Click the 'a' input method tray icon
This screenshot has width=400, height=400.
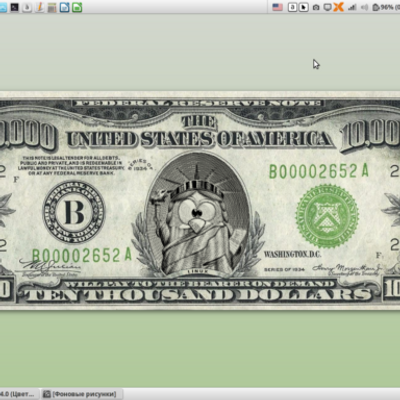(292, 7)
